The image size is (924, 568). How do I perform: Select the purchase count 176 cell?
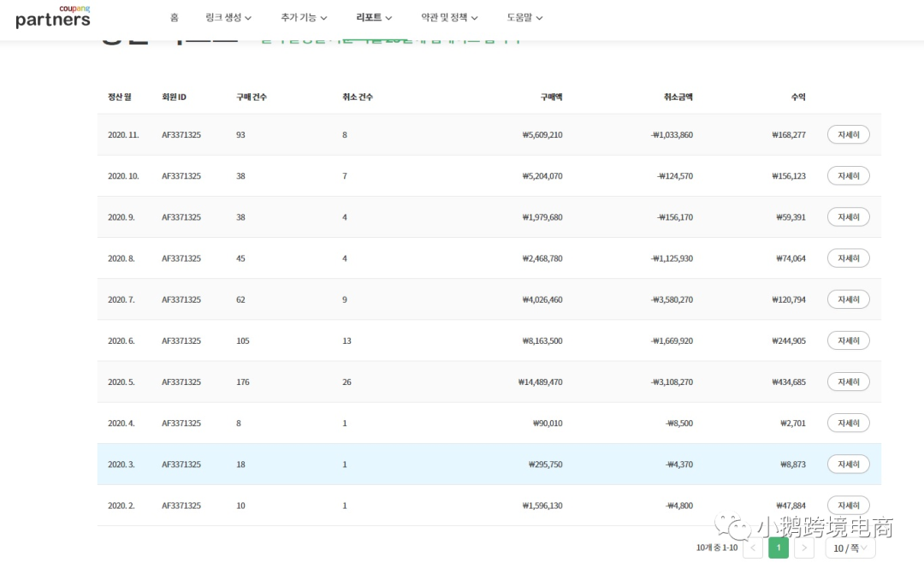click(243, 382)
